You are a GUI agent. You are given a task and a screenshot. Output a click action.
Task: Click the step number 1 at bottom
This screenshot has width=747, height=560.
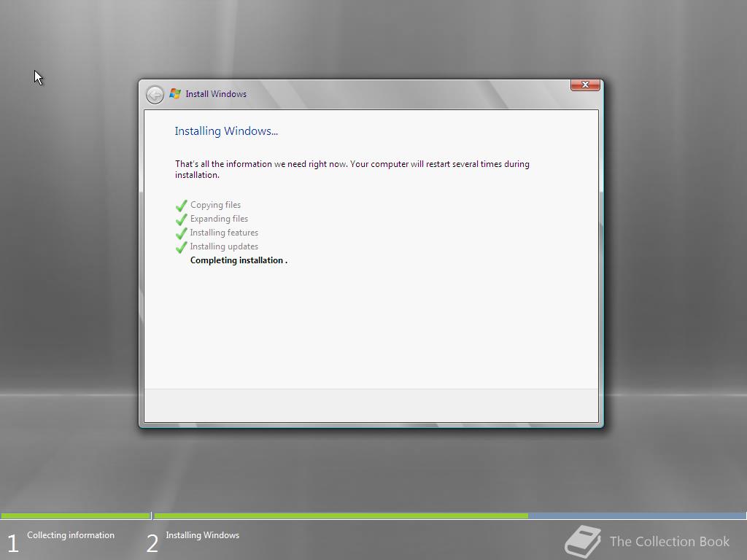pyautogui.click(x=13, y=543)
